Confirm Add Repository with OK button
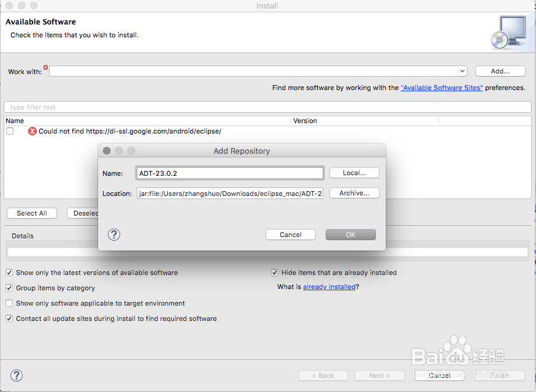This screenshot has height=392, width=536. pos(351,235)
